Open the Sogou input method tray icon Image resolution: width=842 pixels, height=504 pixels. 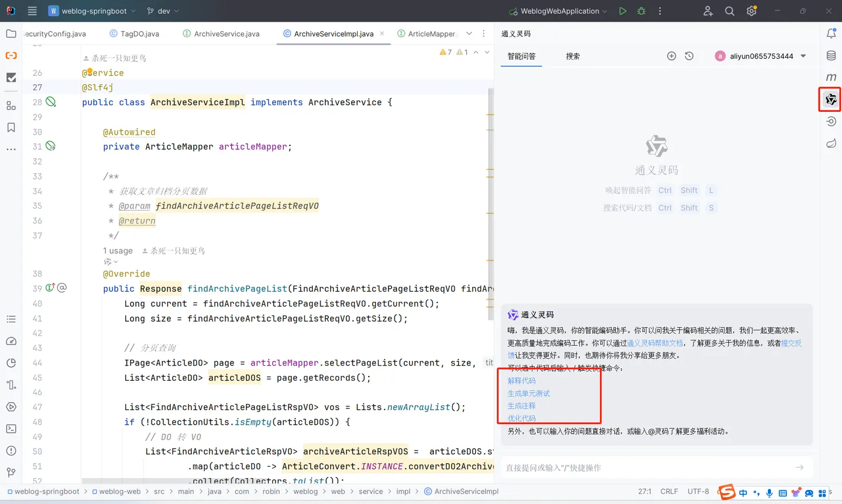pos(728,492)
